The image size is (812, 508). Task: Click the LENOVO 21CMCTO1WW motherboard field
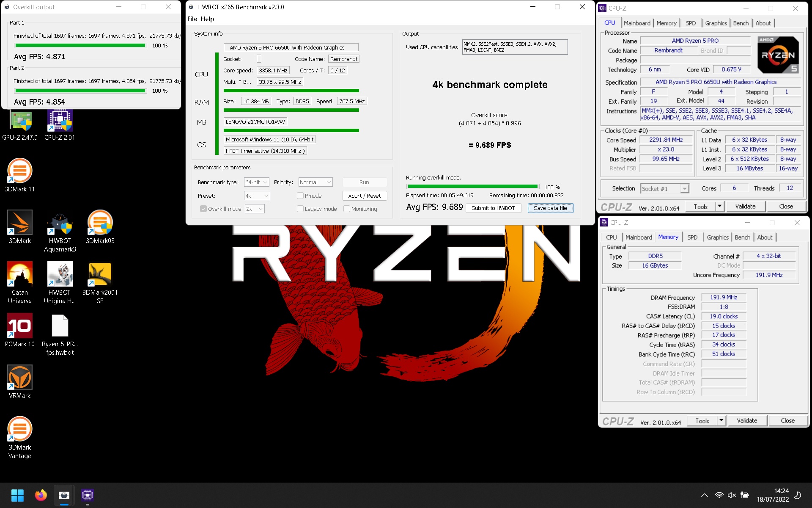click(255, 121)
